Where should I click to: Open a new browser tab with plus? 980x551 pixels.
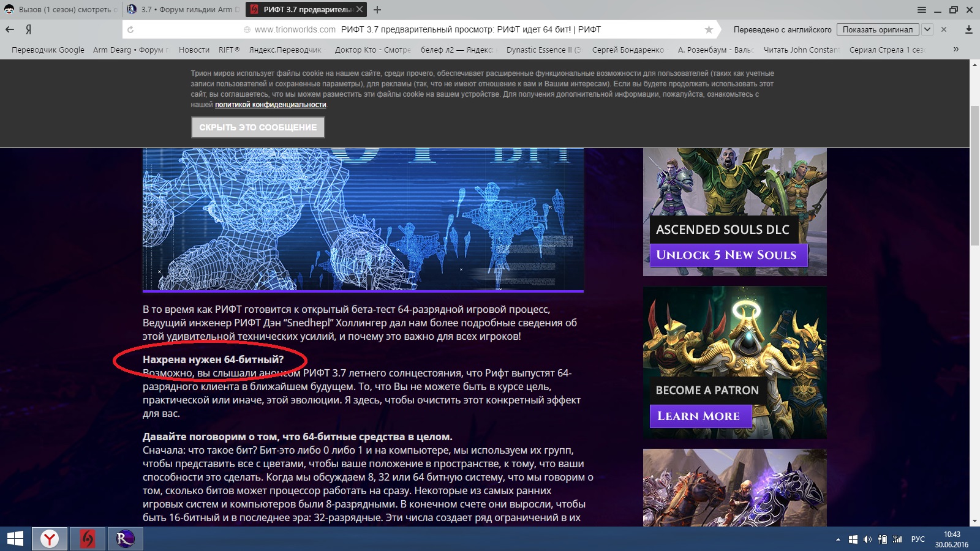tap(377, 10)
